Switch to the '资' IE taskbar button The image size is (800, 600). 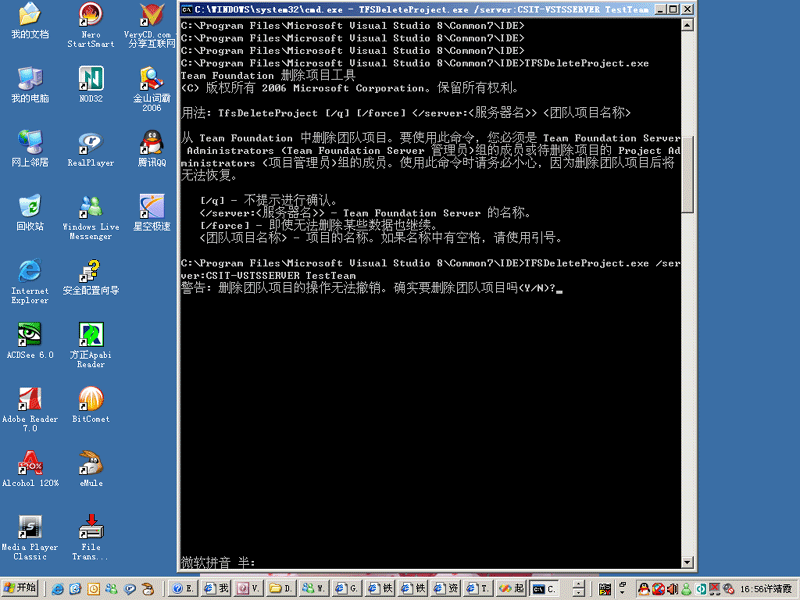click(x=445, y=588)
